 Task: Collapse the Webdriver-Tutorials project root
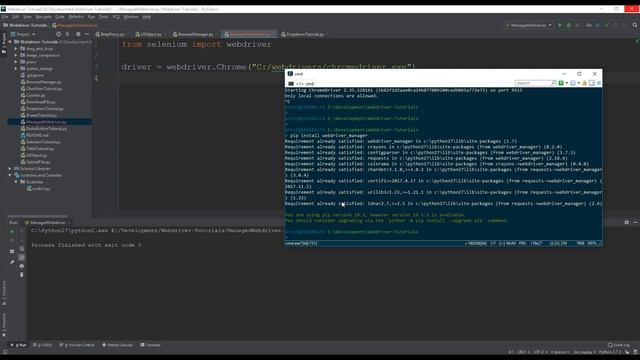(10, 42)
